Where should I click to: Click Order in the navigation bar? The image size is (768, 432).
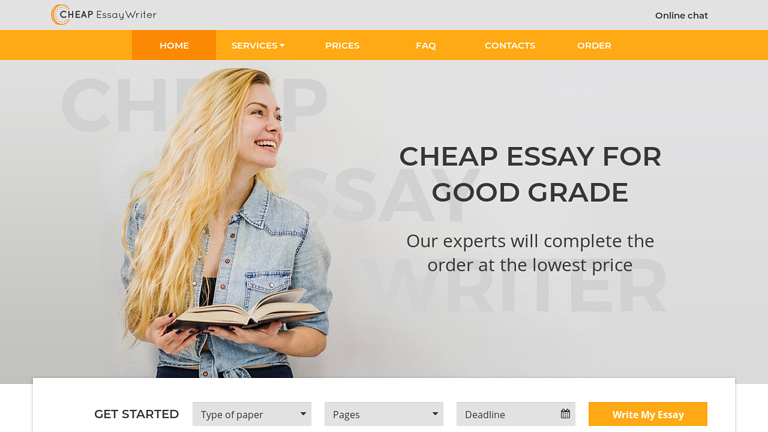click(x=594, y=45)
